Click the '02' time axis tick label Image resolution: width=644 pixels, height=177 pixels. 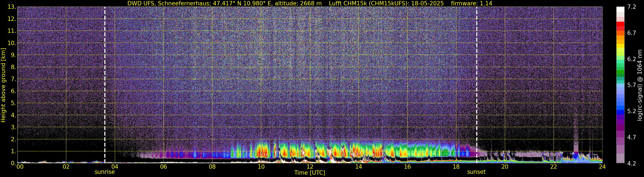pyautogui.click(x=66, y=167)
